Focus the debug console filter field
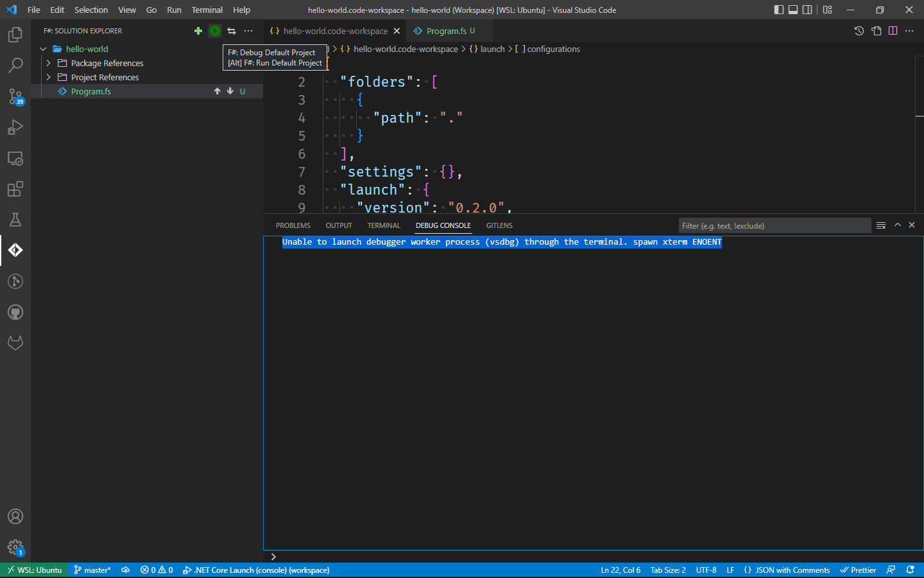This screenshot has width=924, height=578. [775, 225]
